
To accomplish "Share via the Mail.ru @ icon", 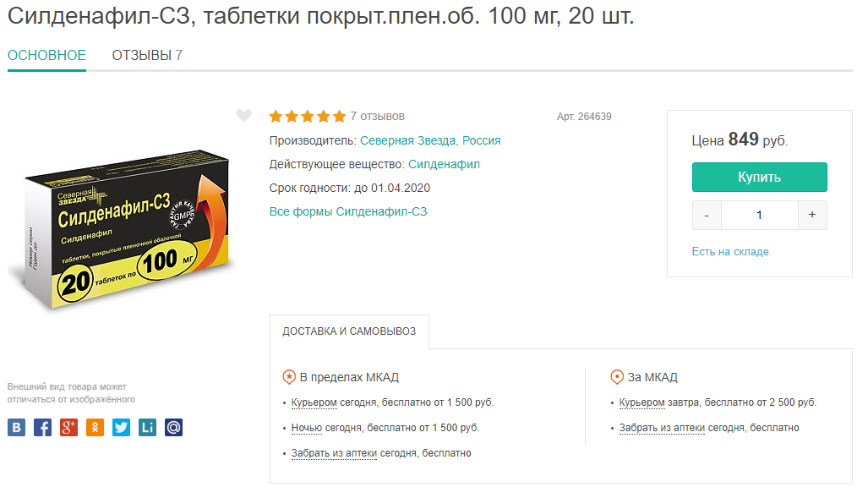I will click(x=173, y=427).
